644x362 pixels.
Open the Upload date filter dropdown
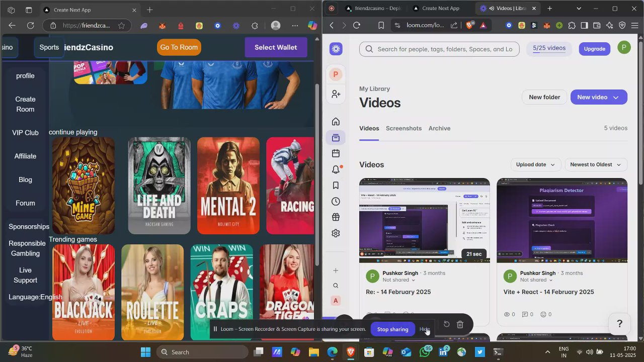(x=535, y=164)
